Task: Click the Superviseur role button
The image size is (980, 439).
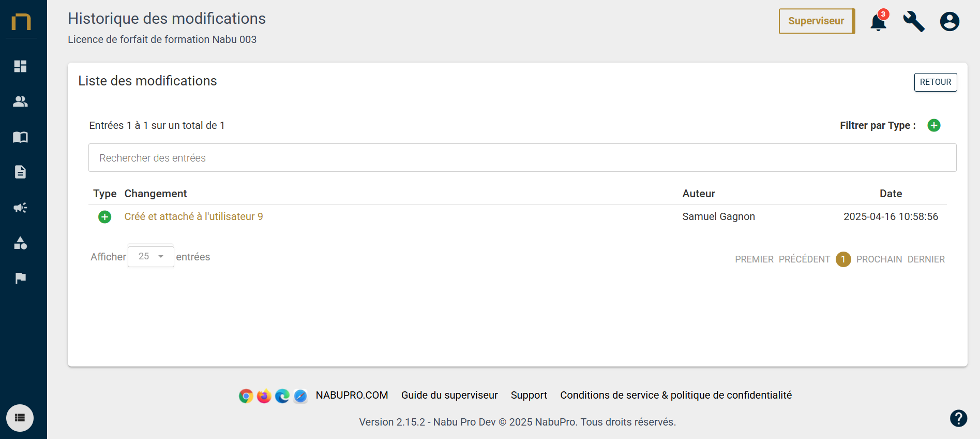Action: 817,21
